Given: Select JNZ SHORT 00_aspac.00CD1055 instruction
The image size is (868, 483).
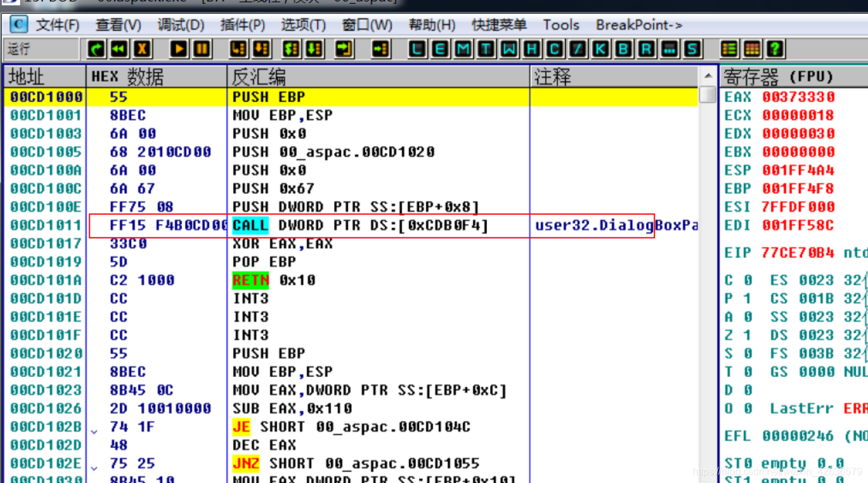Looking at the screenshot, I should pyautogui.click(x=355, y=464).
